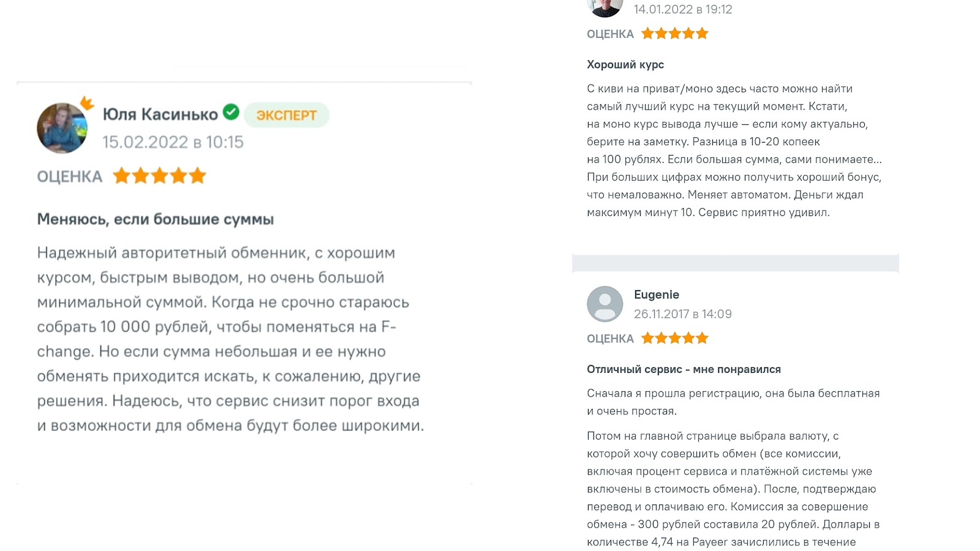Click the ОЦЕНКА label in Eugenie's review
Image resolution: width=980 pixels, height=551 pixels.
[x=610, y=339]
